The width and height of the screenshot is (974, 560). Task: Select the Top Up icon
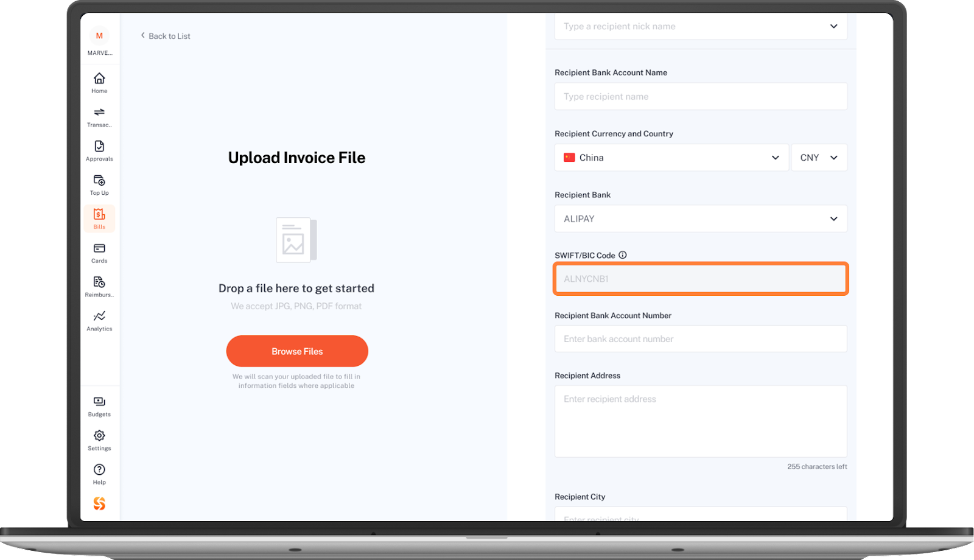tap(99, 180)
